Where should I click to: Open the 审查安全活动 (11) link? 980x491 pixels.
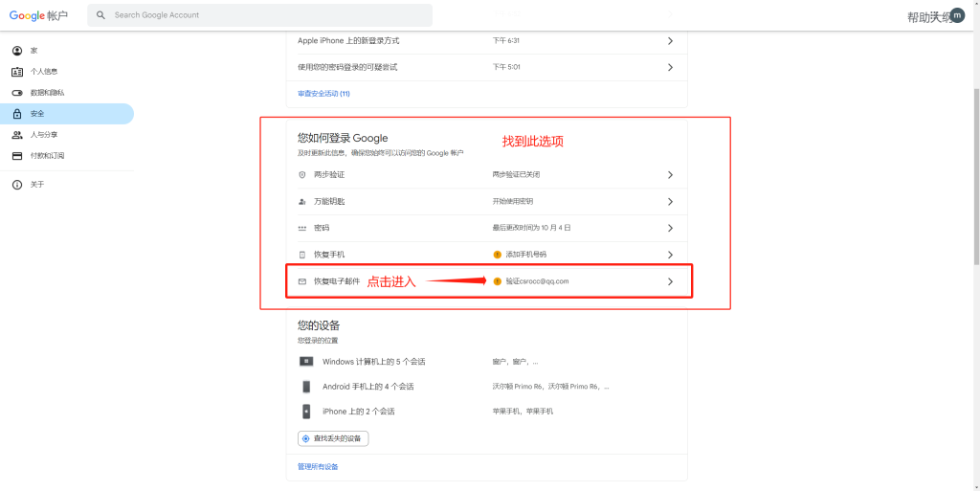[323, 94]
